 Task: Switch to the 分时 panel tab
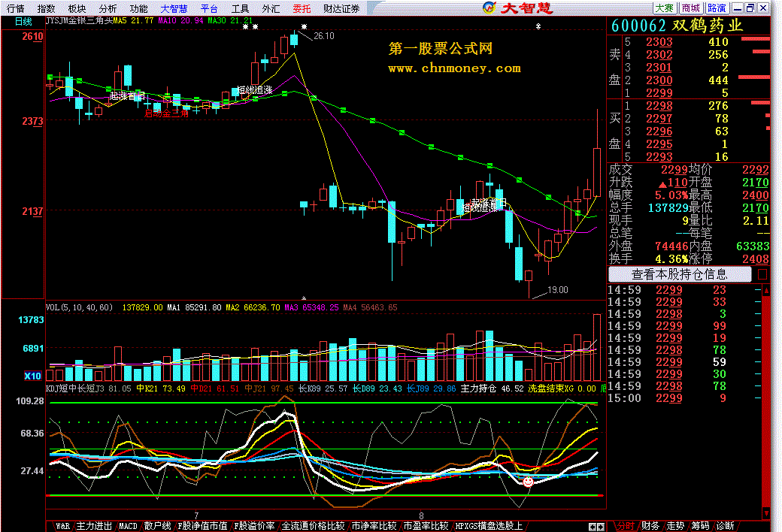pyautogui.click(x=626, y=526)
